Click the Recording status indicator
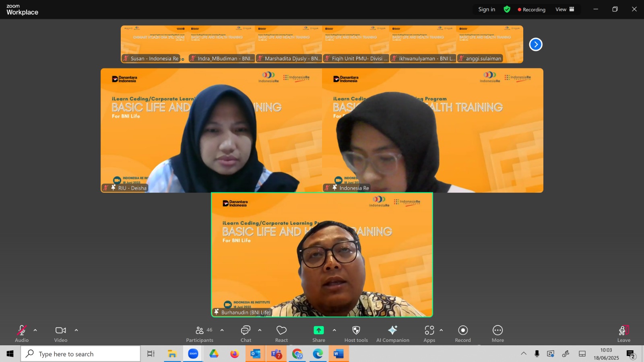 pos(531,9)
